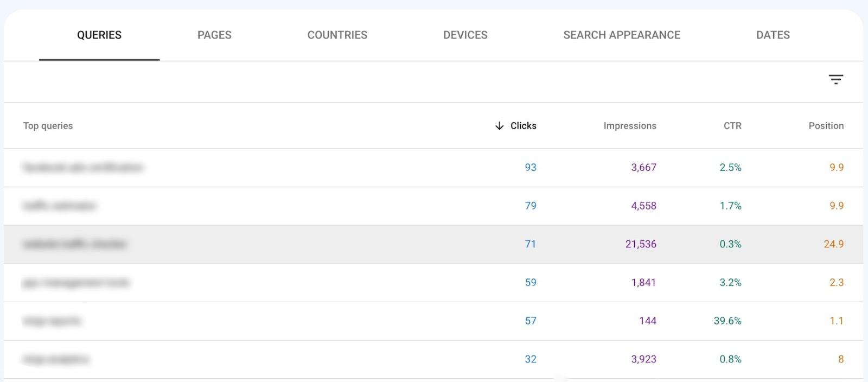Sort table by Impressions column header
Viewport: 868px width, 382px height.
[629, 126]
